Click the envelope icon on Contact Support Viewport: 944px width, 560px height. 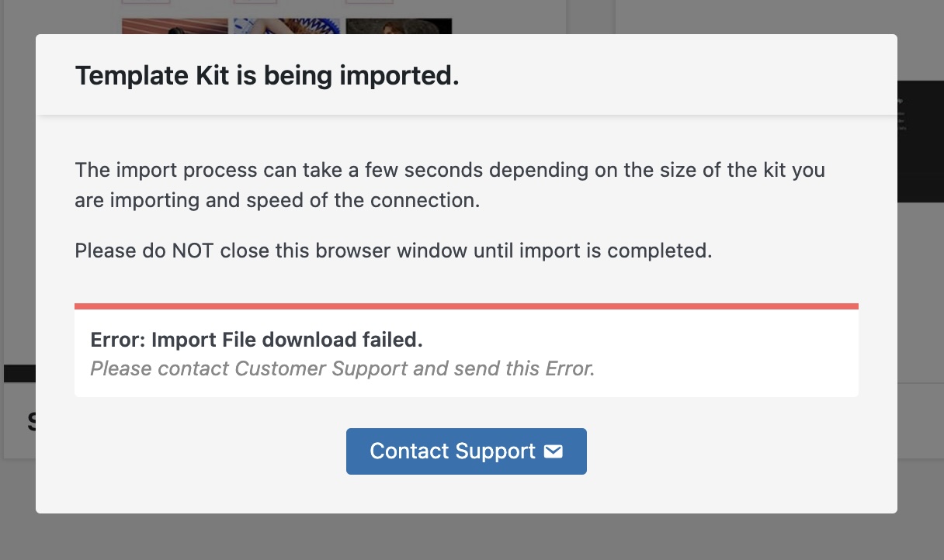click(553, 451)
